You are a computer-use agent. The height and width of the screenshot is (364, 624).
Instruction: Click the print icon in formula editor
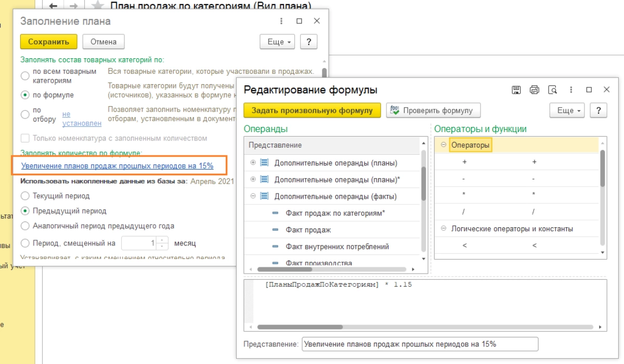(x=535, y=90)
